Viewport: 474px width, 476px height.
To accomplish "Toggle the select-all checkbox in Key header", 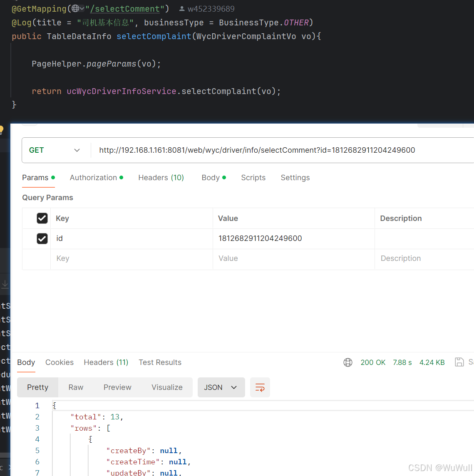I will (42, 218).
